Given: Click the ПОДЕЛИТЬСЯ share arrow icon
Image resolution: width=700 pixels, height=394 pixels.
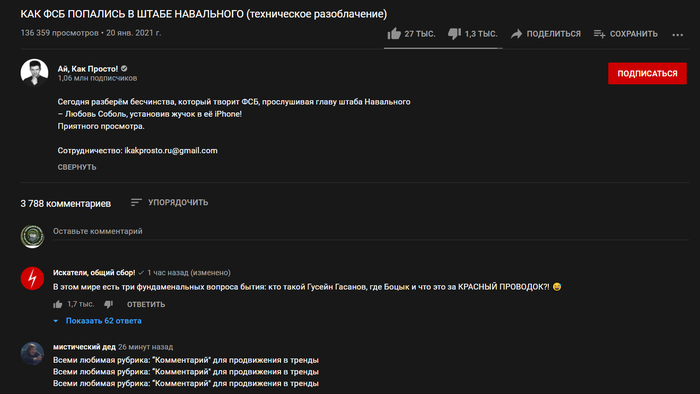Looking at the screenshot, I should pyautogui.click(x=517, y=34).
